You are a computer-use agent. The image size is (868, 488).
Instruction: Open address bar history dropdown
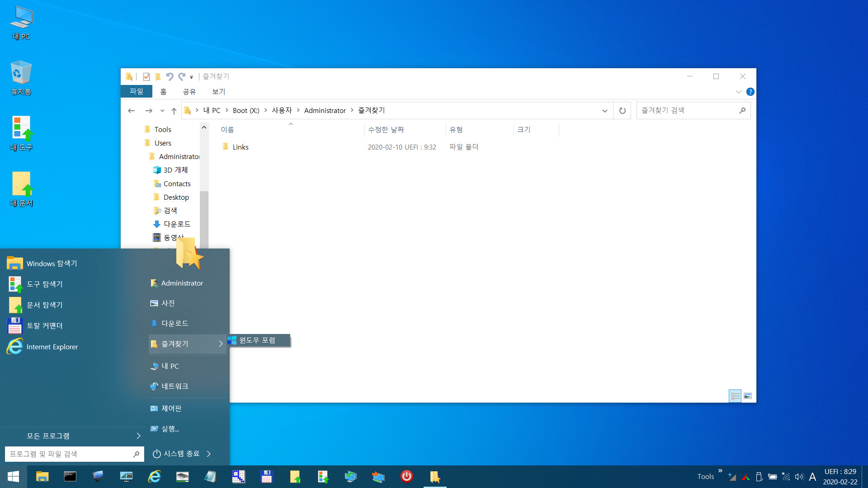604,111
